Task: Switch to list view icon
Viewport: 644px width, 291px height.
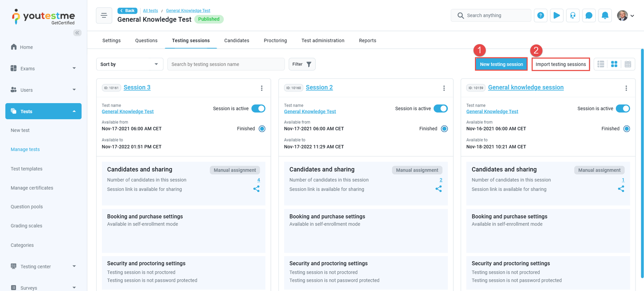Action: coord(601,64)
